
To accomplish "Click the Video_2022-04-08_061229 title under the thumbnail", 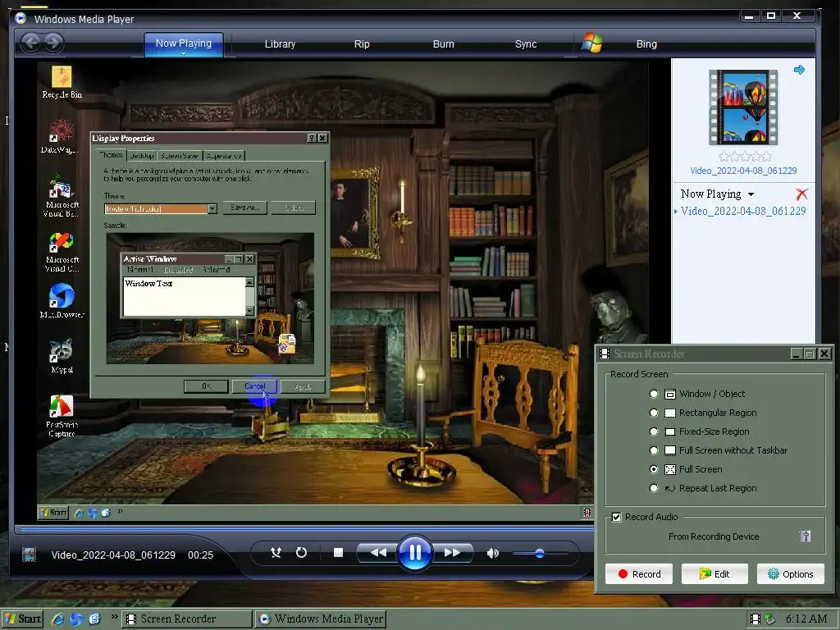I will [x=743, y=171].
